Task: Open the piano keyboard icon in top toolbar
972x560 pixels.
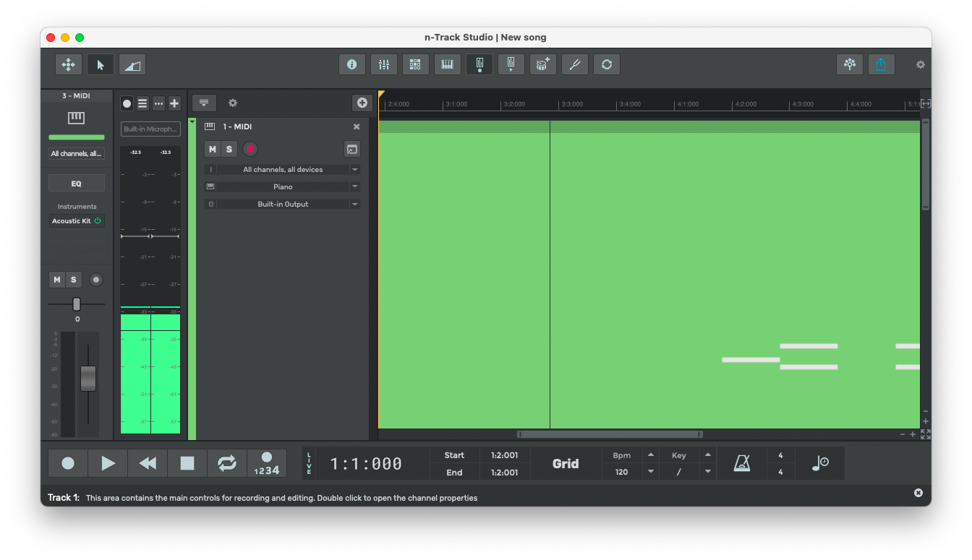Action: [x=448, y=64]
